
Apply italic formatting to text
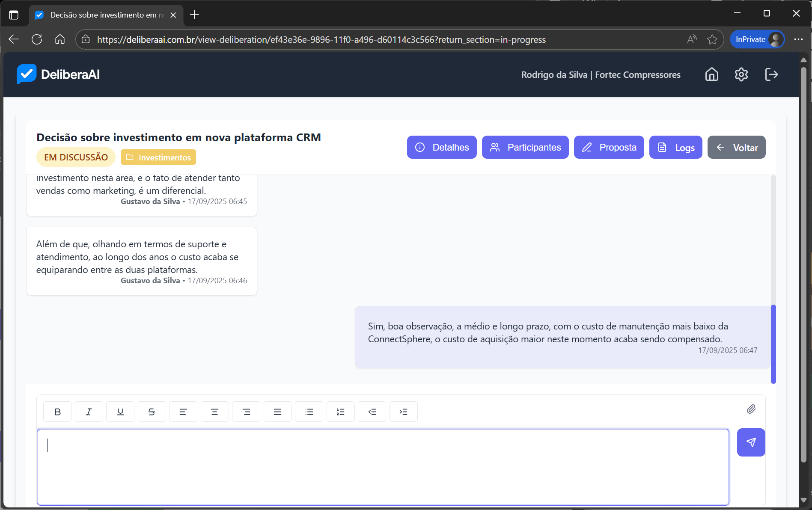click(x=89, y=412)
